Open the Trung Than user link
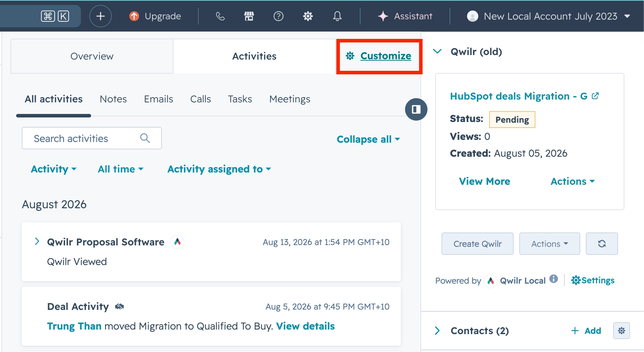Viewport: 644px width, 352px height. pos(74,326)
